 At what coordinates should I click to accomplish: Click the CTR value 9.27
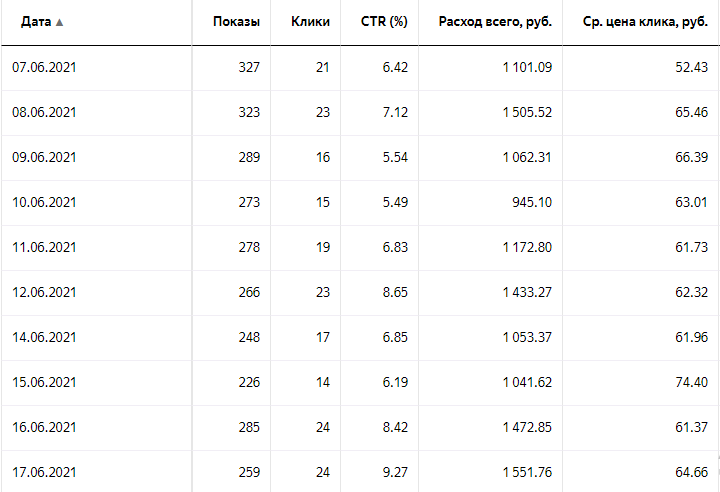(394, 472)
